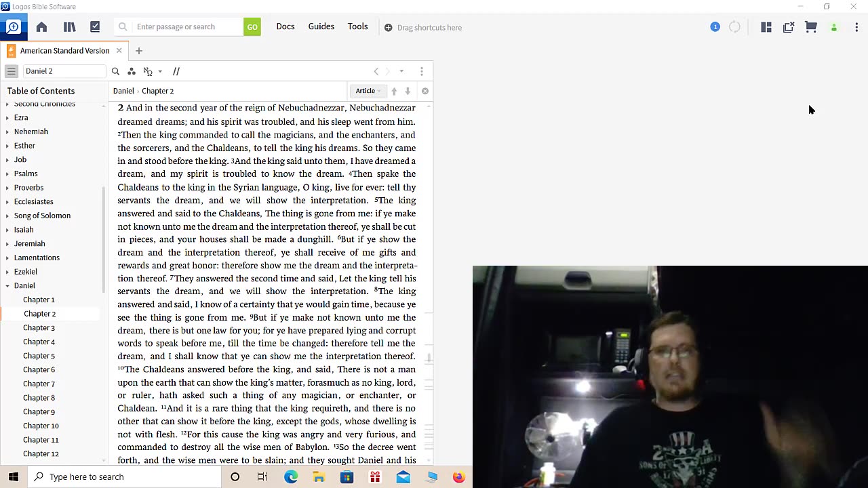Open the Article navigation dropdown
868x488 pixels.
368,91
